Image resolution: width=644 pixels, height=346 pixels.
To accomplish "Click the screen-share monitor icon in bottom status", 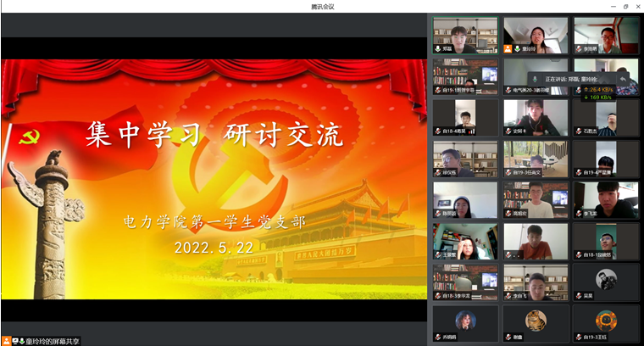I will 15,341.
